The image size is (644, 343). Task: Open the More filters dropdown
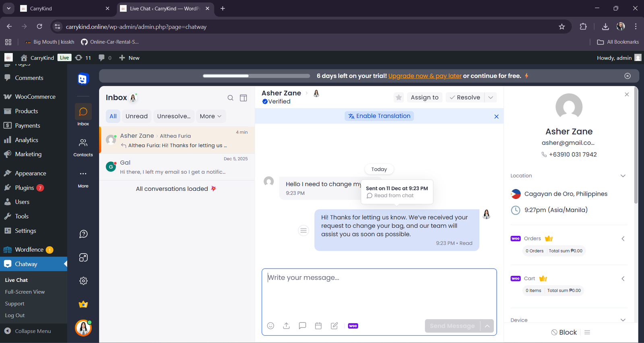(211, 116)
